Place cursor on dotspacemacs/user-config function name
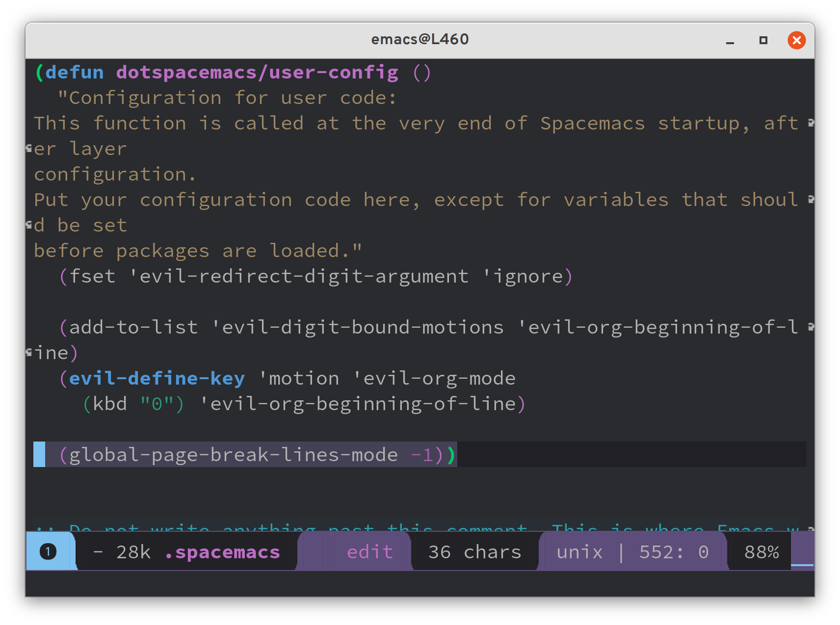 click(257, 72)
